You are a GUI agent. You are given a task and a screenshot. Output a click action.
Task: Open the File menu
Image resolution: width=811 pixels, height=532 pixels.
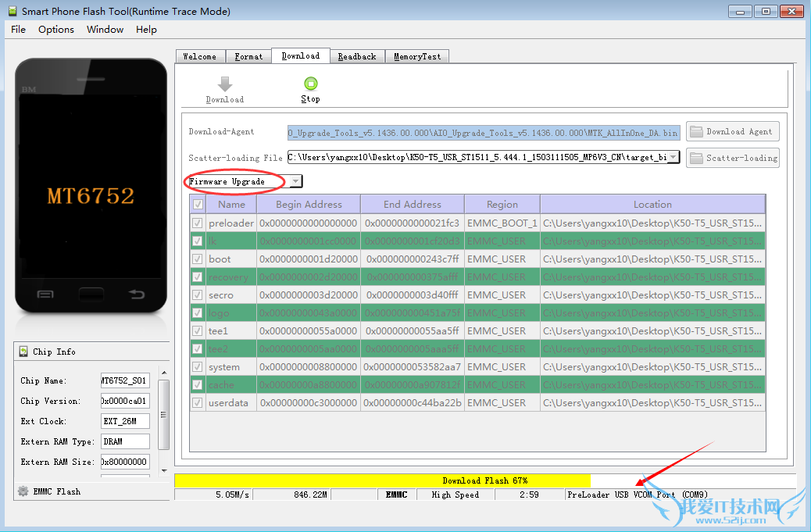click(x=18, y=30)
